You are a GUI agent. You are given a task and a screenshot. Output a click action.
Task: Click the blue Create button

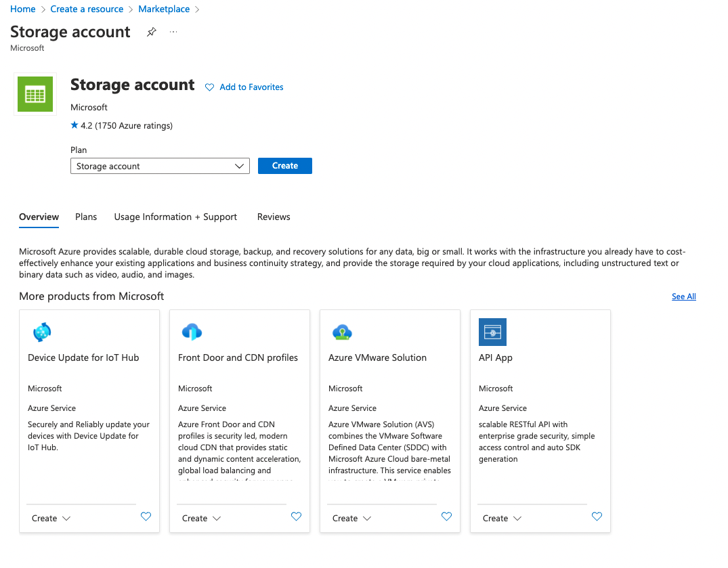click(284, 165)
